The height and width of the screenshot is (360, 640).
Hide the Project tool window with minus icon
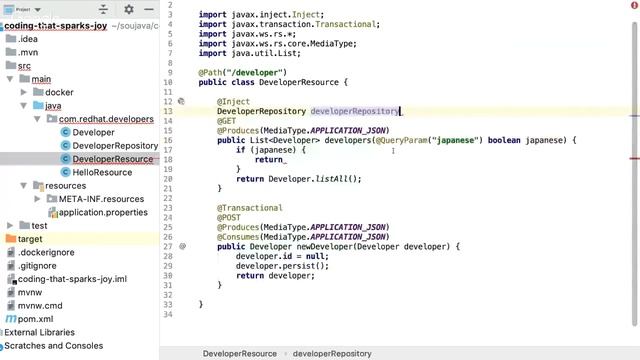tap(149, 9)
